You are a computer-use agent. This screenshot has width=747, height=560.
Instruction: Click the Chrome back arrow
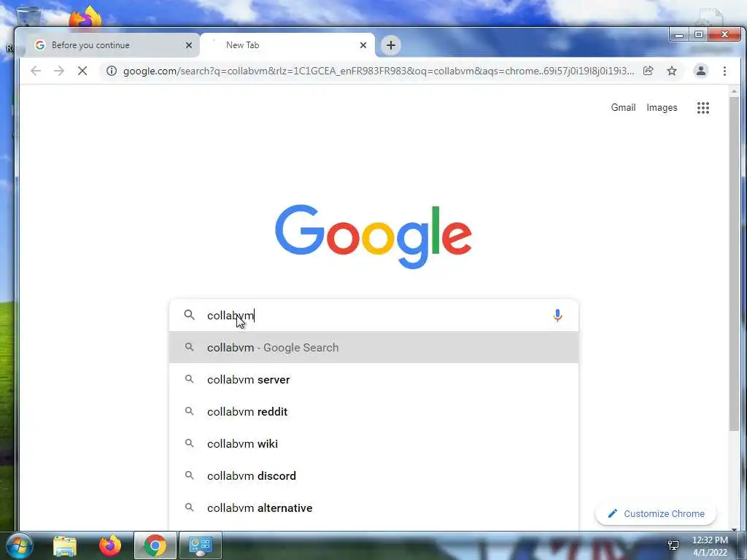[36, 71]
